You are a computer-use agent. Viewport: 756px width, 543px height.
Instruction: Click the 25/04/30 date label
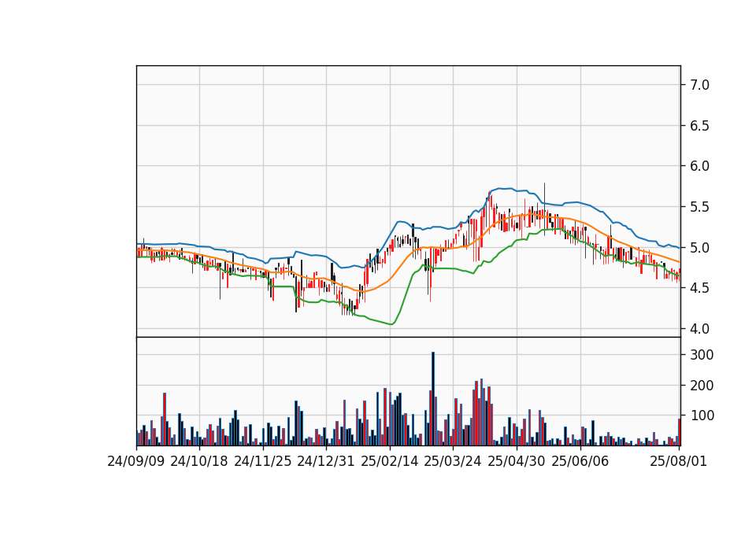click(517, 461)
